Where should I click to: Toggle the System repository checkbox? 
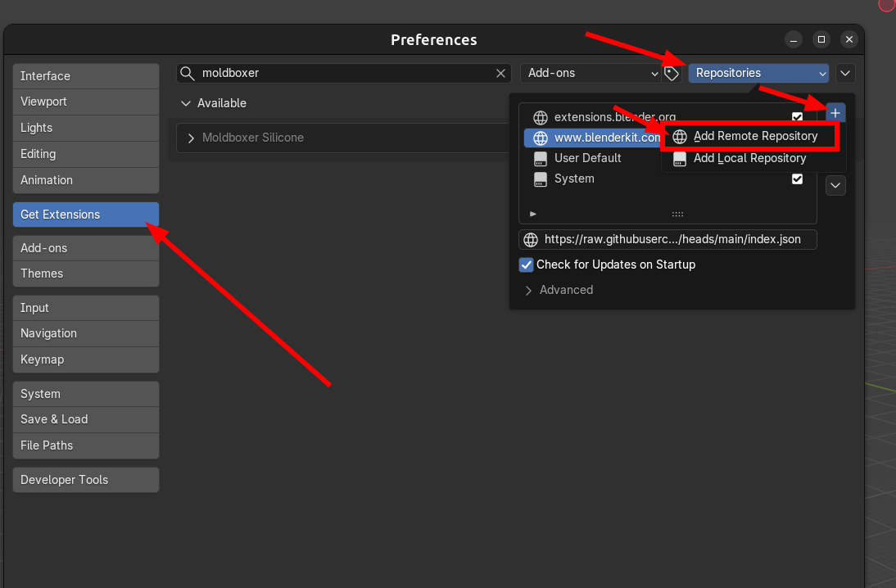(x=797, y=179)
